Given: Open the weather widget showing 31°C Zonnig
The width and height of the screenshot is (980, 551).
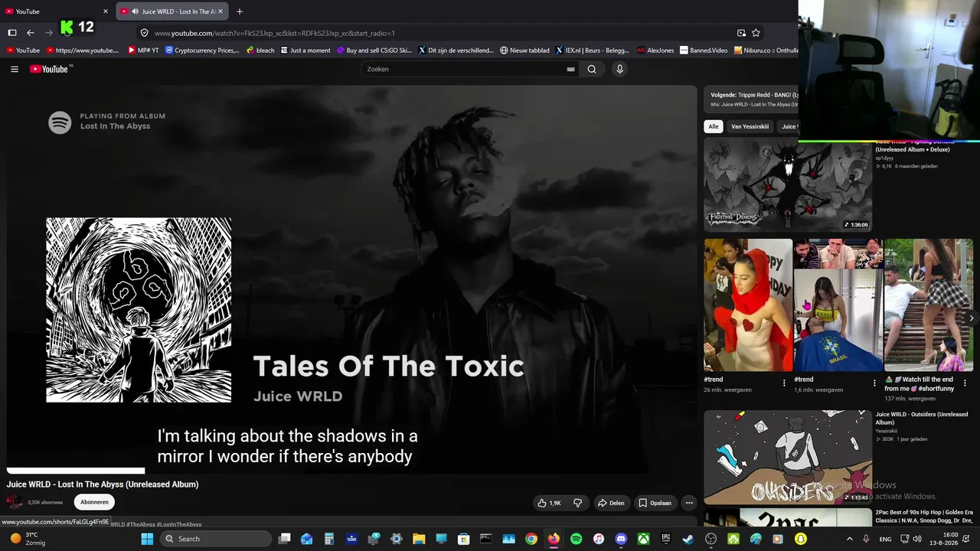Looking at the screenshot, I should pos(27,539).
